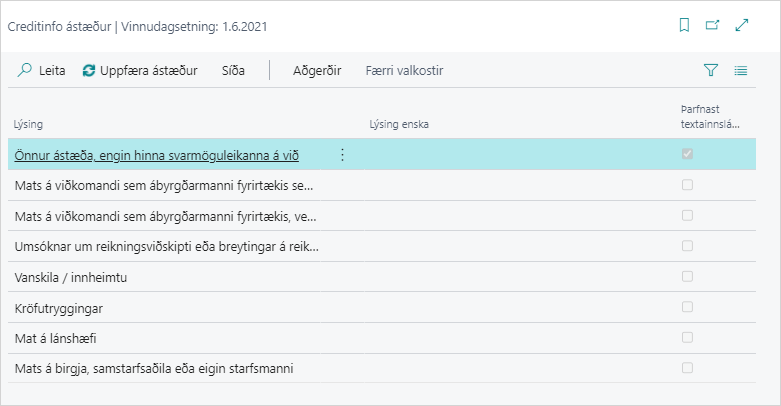Click the bookmark icon in the header
This screenshot has height=406, width=781.
(x=684, y=26)
